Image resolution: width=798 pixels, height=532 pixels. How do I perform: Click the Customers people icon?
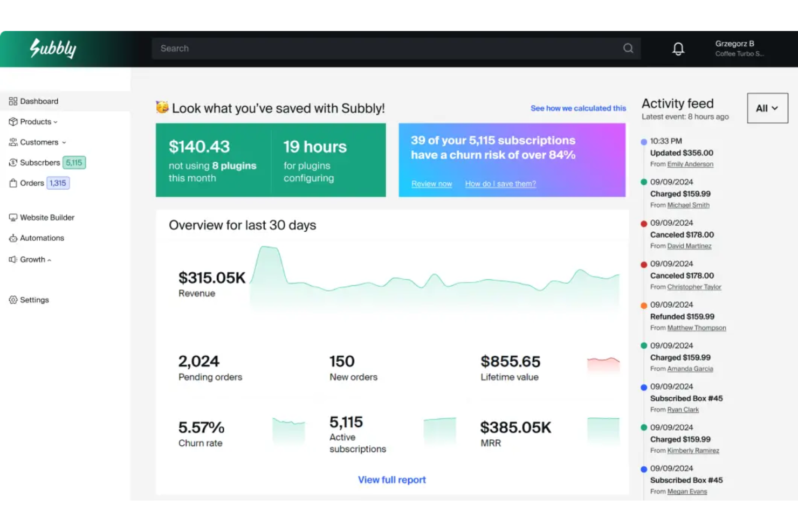tap(13, 142)
